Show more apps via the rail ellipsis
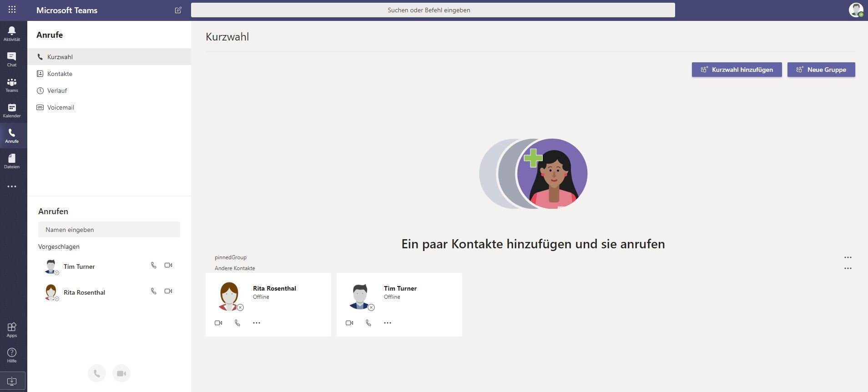 pyautogui.click(x=12, y=186)
